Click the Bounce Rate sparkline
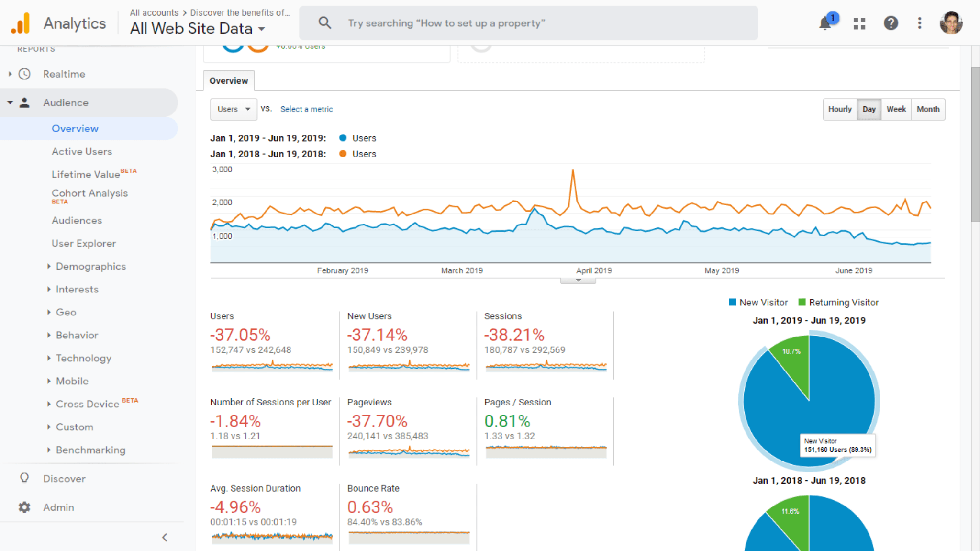Viewport: 980px width, 551px height. tap(409, 537)
